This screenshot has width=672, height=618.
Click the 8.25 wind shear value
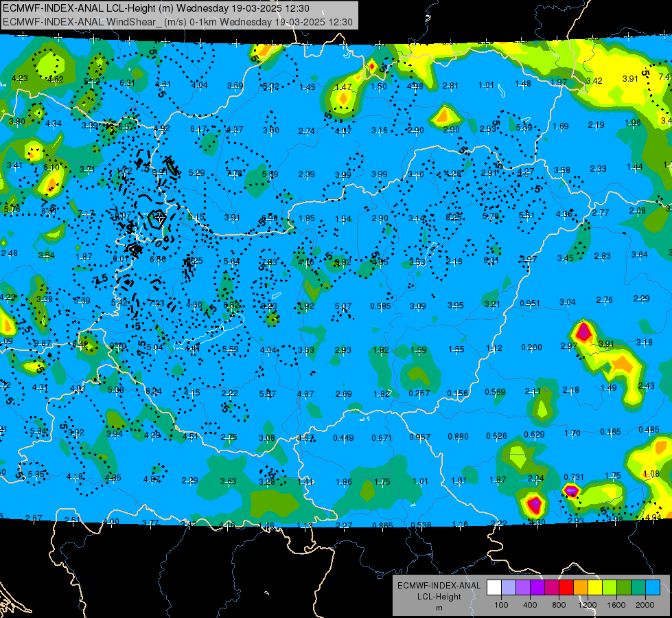[454, 218]
